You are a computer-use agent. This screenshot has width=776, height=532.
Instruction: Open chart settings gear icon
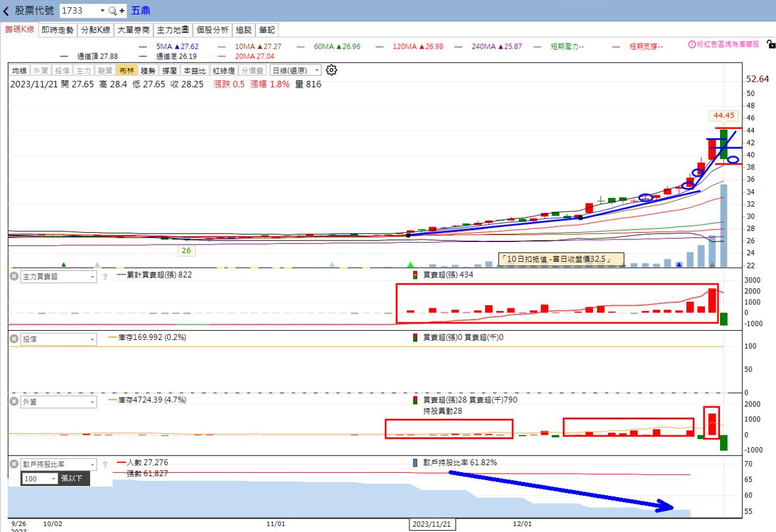point(332,70)
